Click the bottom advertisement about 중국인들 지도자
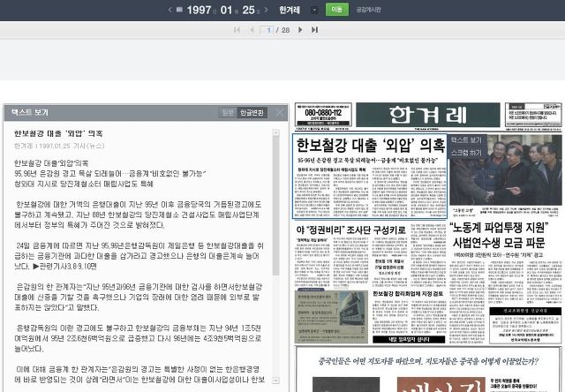This screenshot has width=565, height=392. [x=428, y=369]
